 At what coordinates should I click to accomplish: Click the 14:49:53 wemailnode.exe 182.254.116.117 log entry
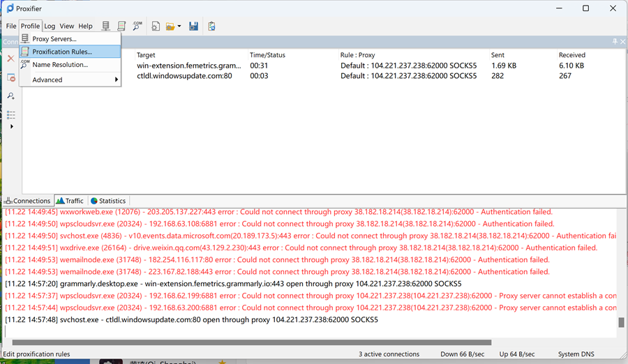(x=277, y=260)
